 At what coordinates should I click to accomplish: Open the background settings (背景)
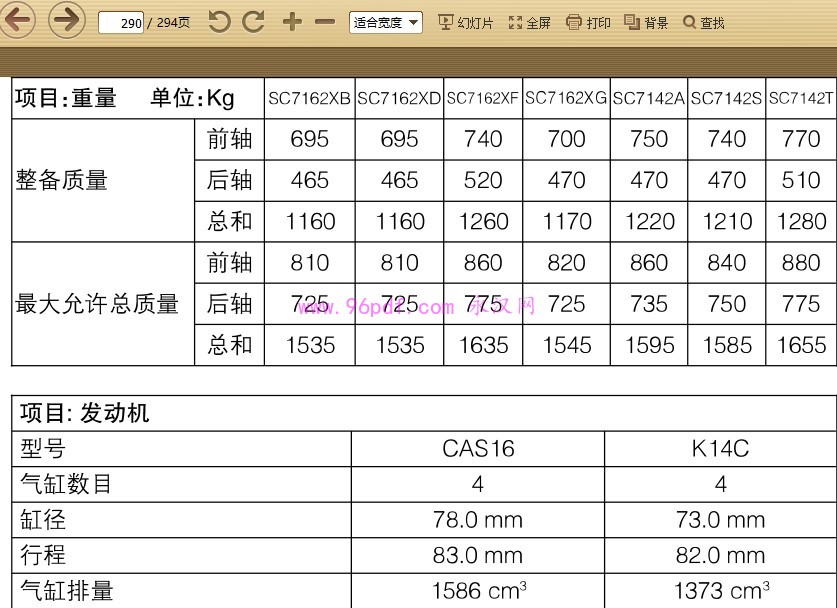[646, 22]
